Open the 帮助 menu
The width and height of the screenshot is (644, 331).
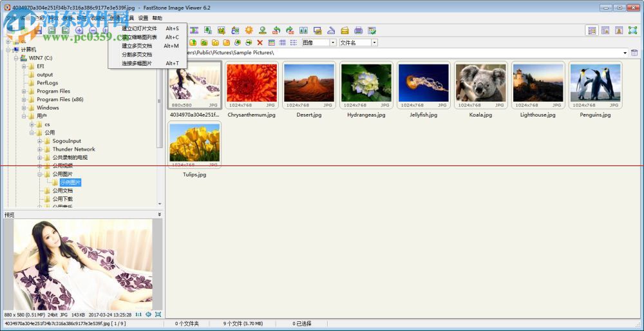point(157,18)
